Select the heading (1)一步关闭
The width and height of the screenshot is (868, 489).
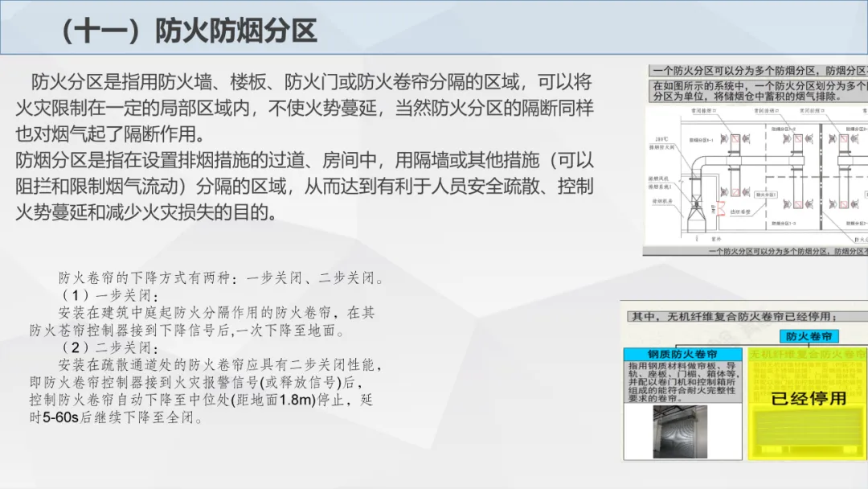coord(109,295)
